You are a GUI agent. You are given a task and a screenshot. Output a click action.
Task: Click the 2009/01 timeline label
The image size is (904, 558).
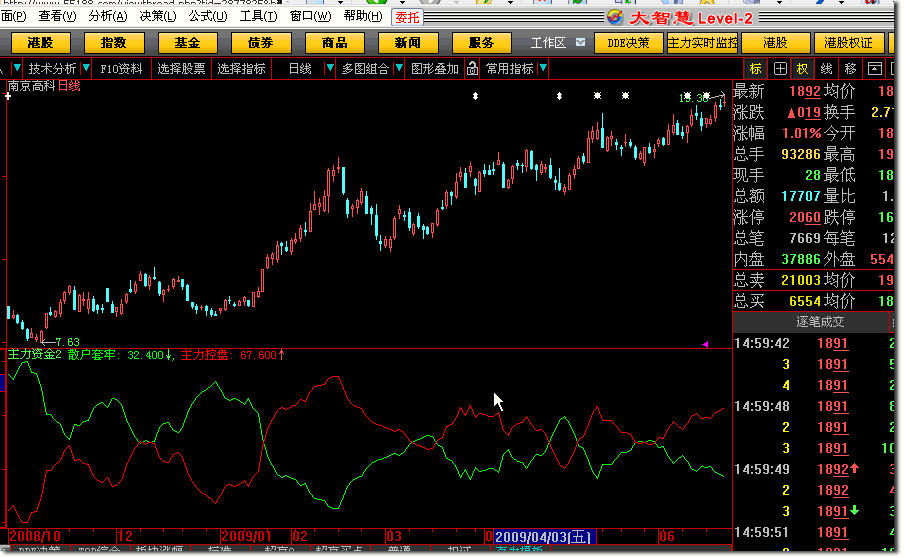click(x=246, y=537)
